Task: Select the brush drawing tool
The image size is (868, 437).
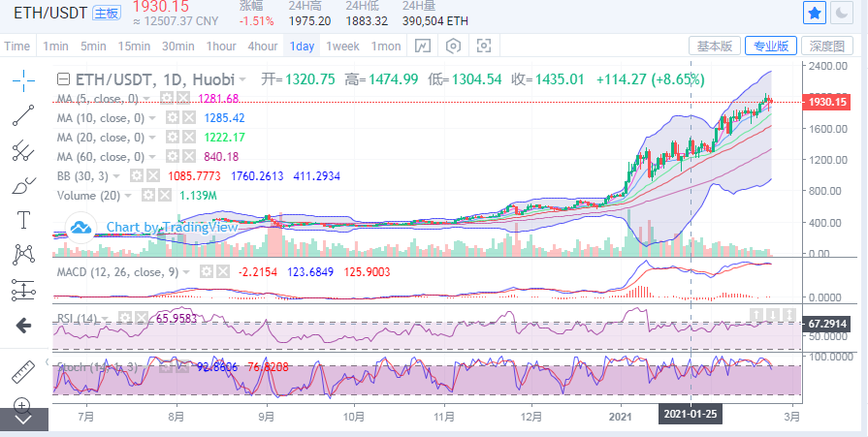Action: tap(23, 185)
